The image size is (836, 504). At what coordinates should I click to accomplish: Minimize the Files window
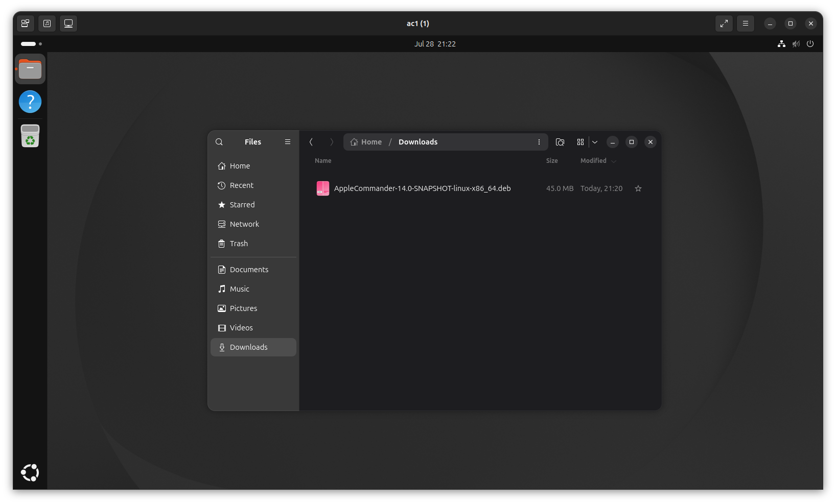[x=613, y=142]
